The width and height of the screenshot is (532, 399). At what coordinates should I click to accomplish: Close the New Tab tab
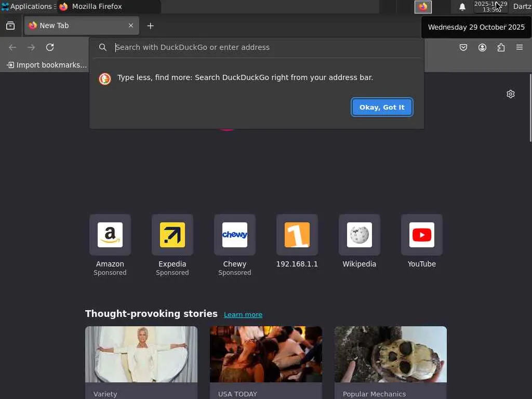(x=131, y=25)
